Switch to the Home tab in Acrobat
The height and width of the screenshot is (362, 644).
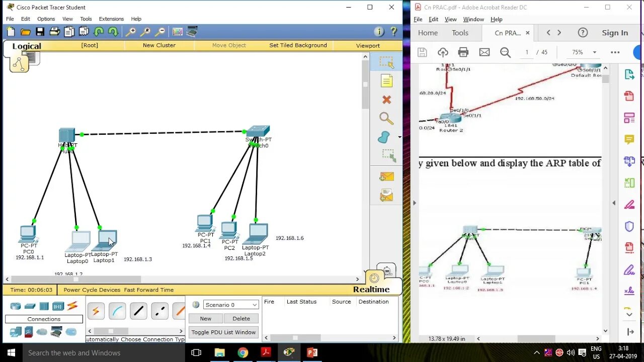point(428,33)
